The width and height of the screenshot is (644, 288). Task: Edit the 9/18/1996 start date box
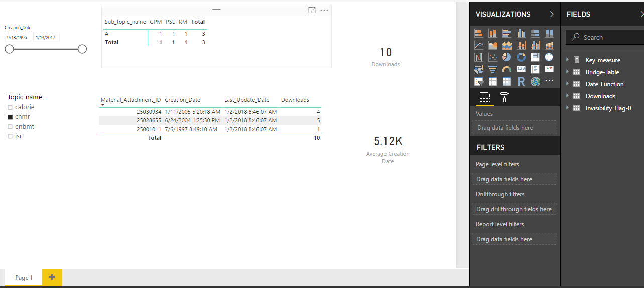(18, 37)
